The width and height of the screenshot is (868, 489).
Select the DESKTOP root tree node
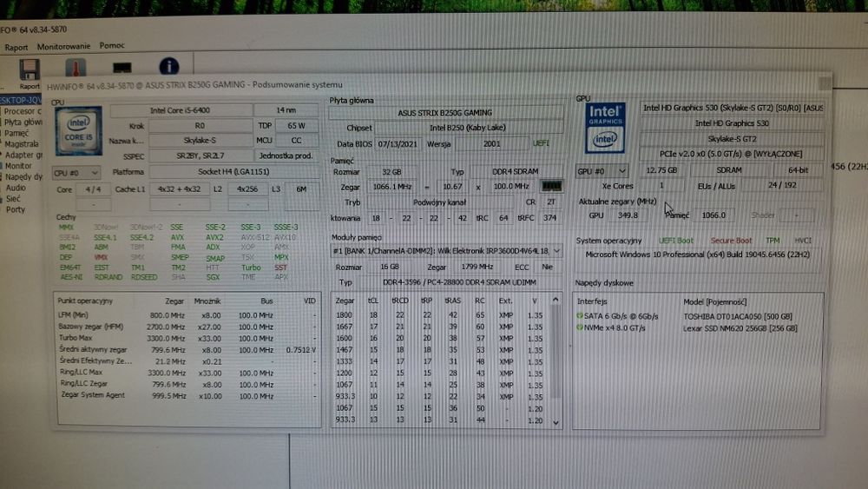click(21, 100)
